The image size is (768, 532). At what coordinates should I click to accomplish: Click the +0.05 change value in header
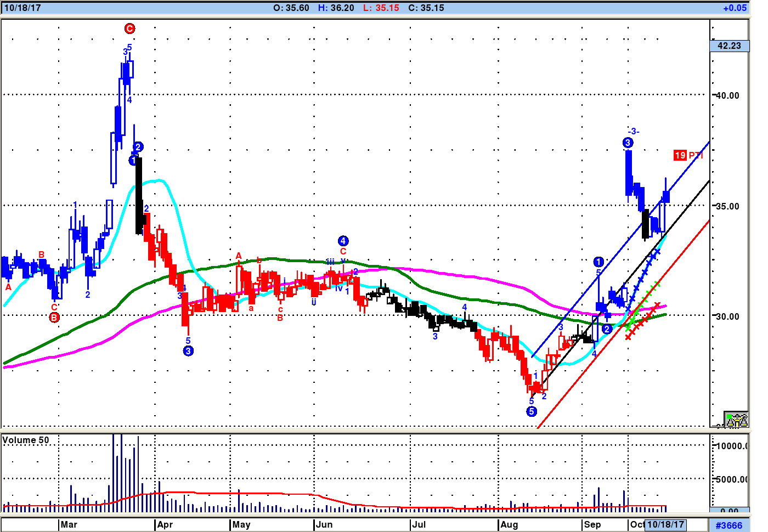tap(735, 8)
